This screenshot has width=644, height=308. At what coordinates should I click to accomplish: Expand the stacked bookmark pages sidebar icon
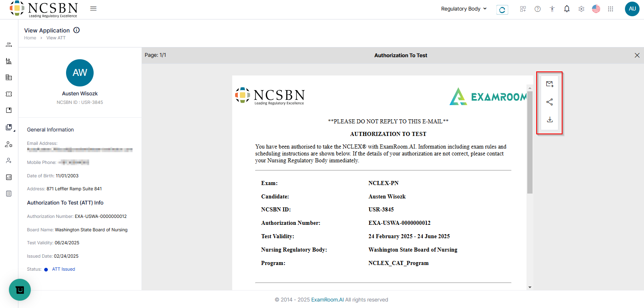coord(9,127)
